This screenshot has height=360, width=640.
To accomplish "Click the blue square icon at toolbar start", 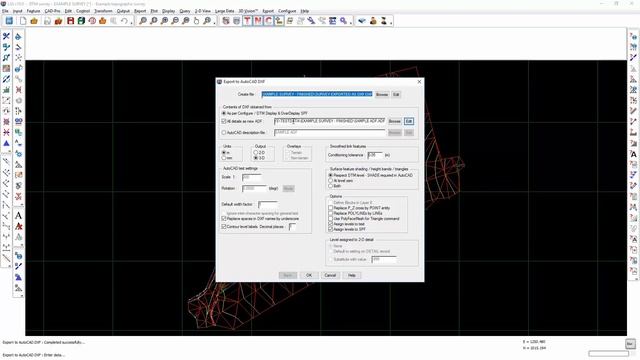I will 9,21.
